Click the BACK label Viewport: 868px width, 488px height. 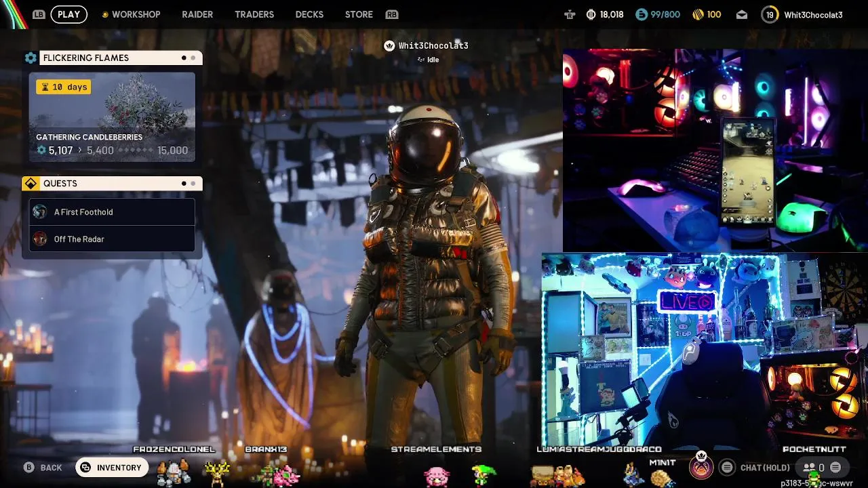[x=51, y=468]
